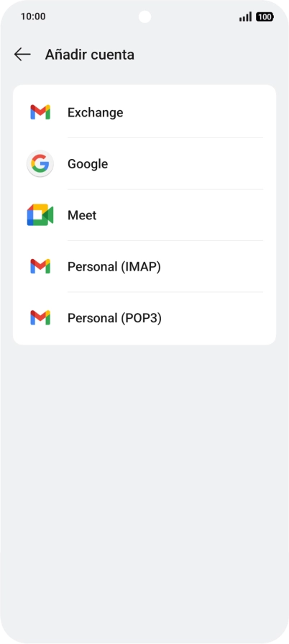Tap the battery 100 indicator
289x644 pixels.
[x=265, y=17]
